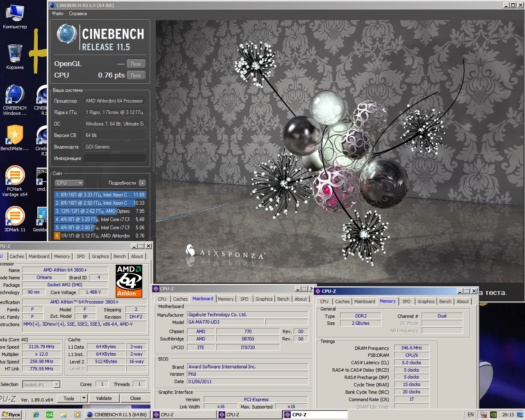
Task: Click the DRAM Frequency 346.6 MHz value
Action: 411,348
